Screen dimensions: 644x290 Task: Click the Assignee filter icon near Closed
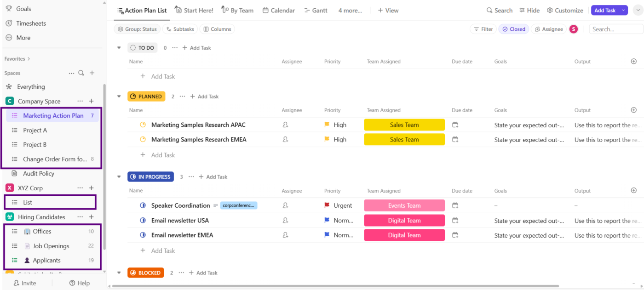click(538, 28)
